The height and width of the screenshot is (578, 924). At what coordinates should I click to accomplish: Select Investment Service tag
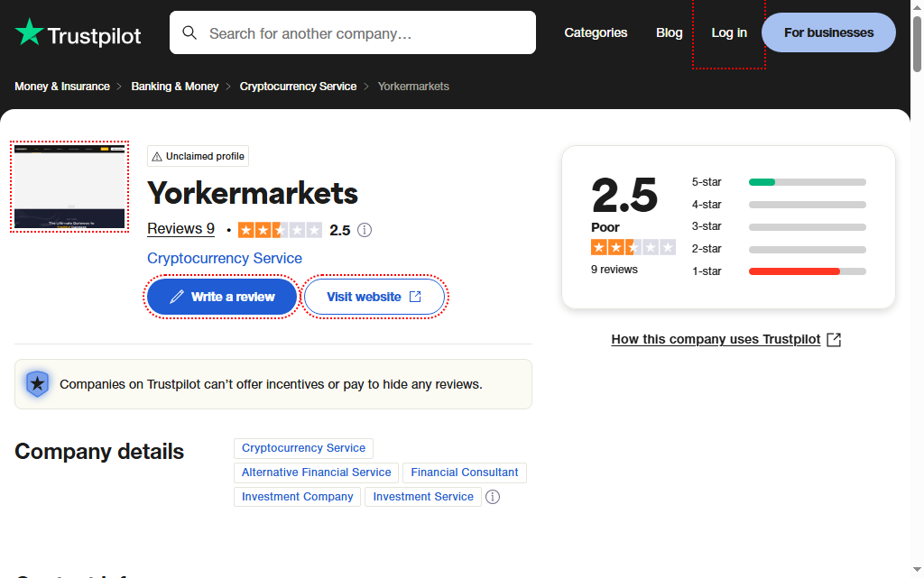pos(423,497)
